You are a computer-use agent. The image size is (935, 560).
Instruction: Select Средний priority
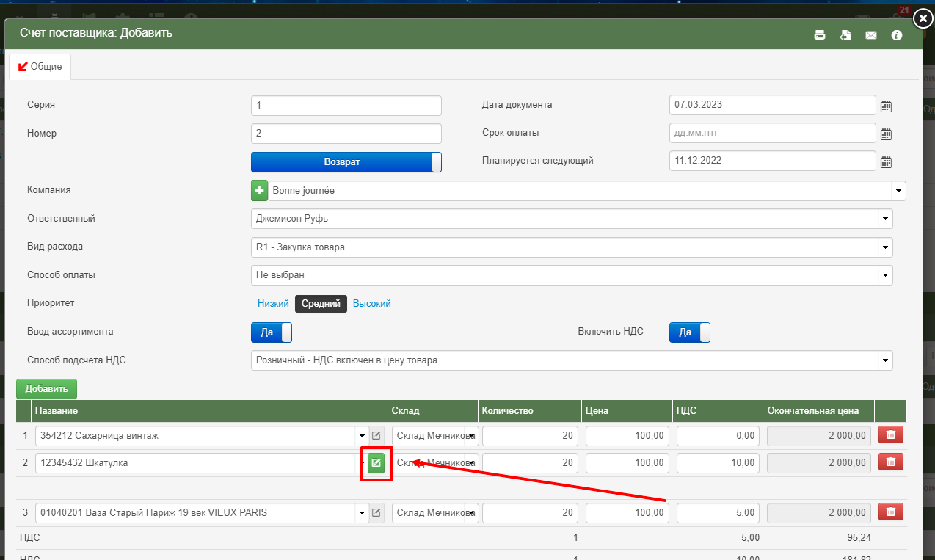(321, 304)
